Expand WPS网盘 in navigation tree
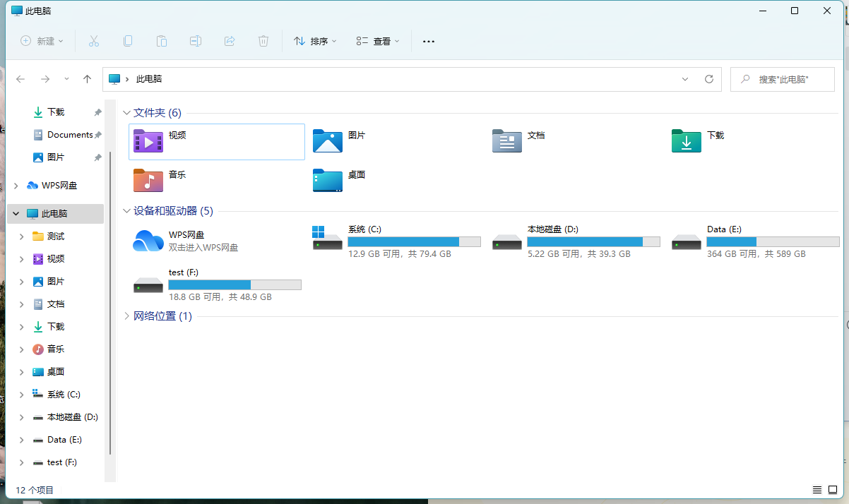849x504 pixels. tap(16, 186)
